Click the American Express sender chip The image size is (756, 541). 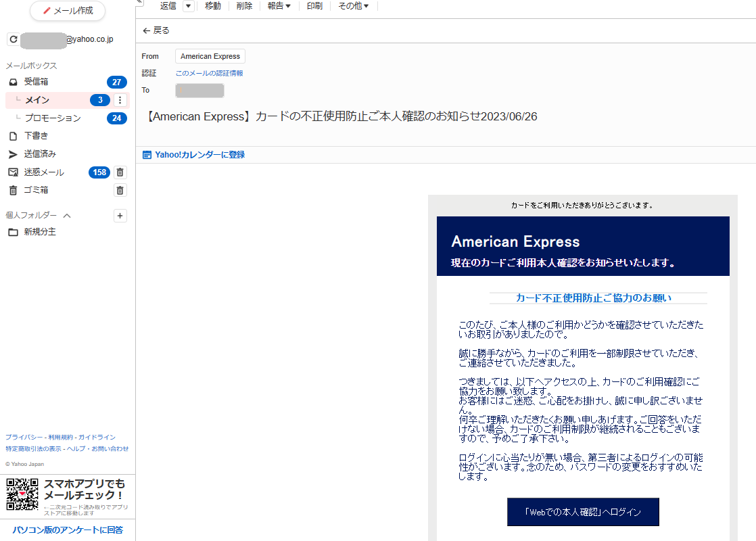pos(210,56)
